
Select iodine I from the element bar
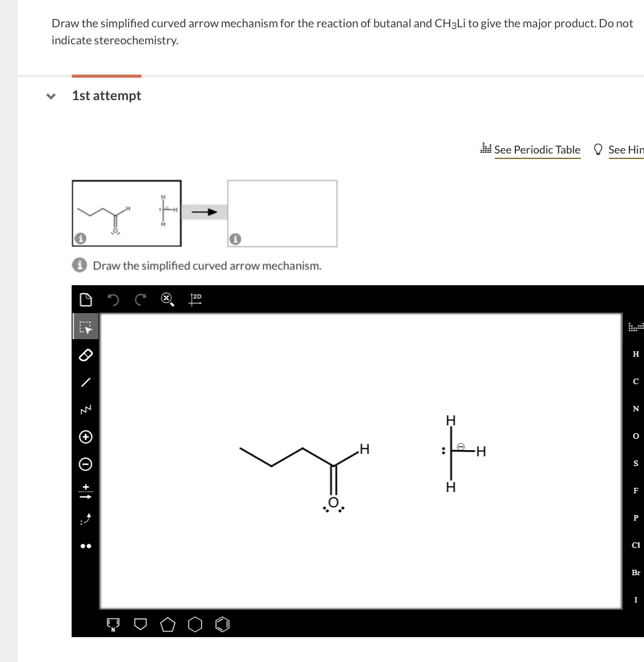(x=636, y=600)
